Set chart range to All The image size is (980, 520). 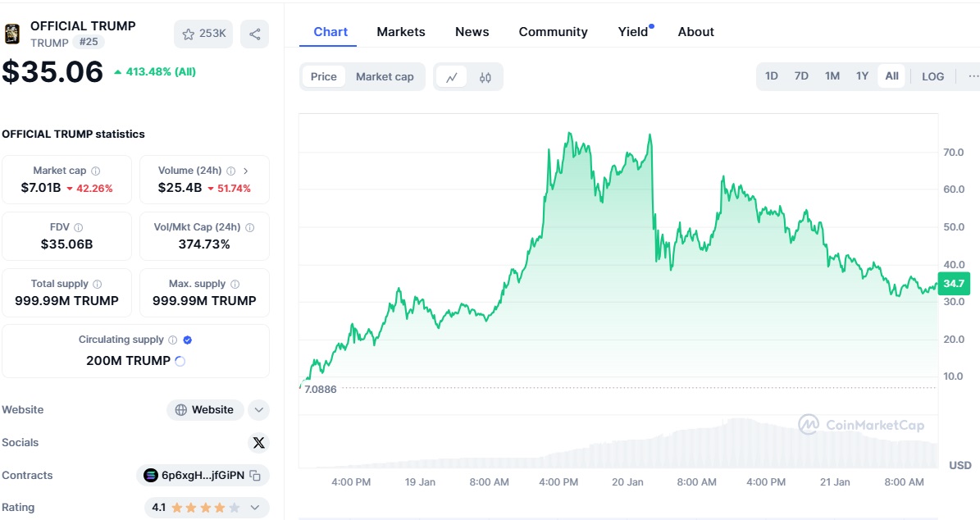pyautogui.click(x=892, y=76)
